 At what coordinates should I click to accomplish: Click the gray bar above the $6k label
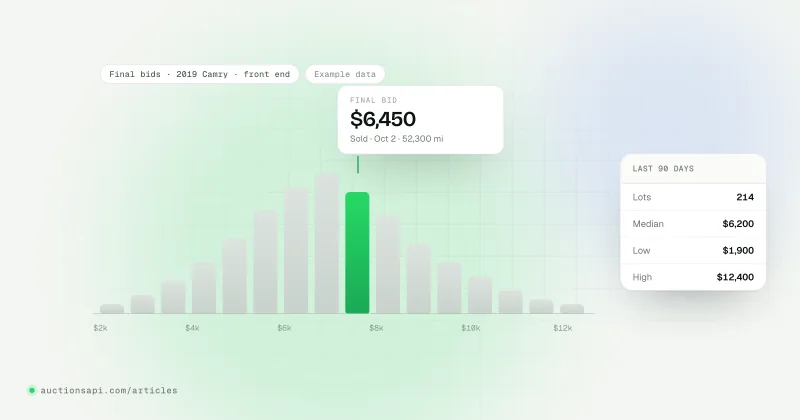[296, 251]
